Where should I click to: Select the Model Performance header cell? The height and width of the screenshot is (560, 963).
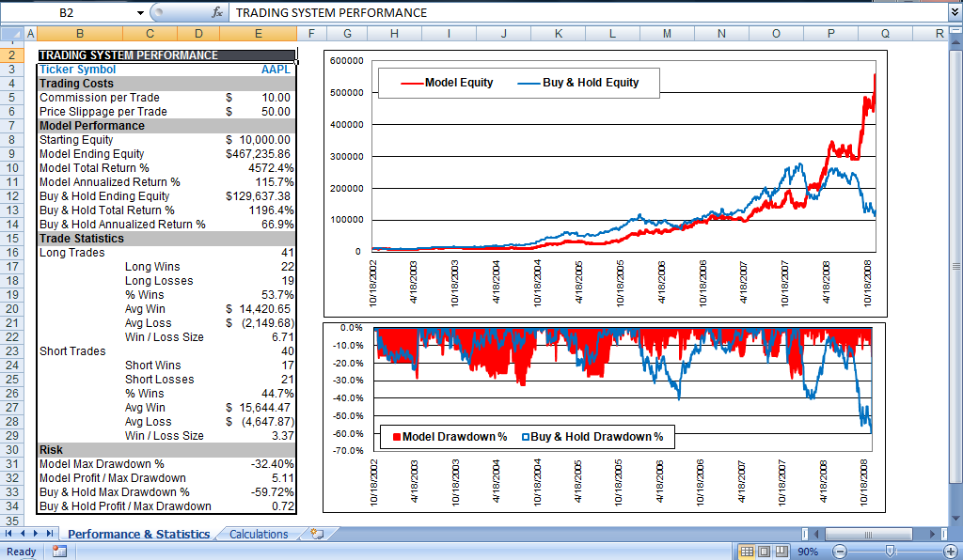click(x=166, y=126)
